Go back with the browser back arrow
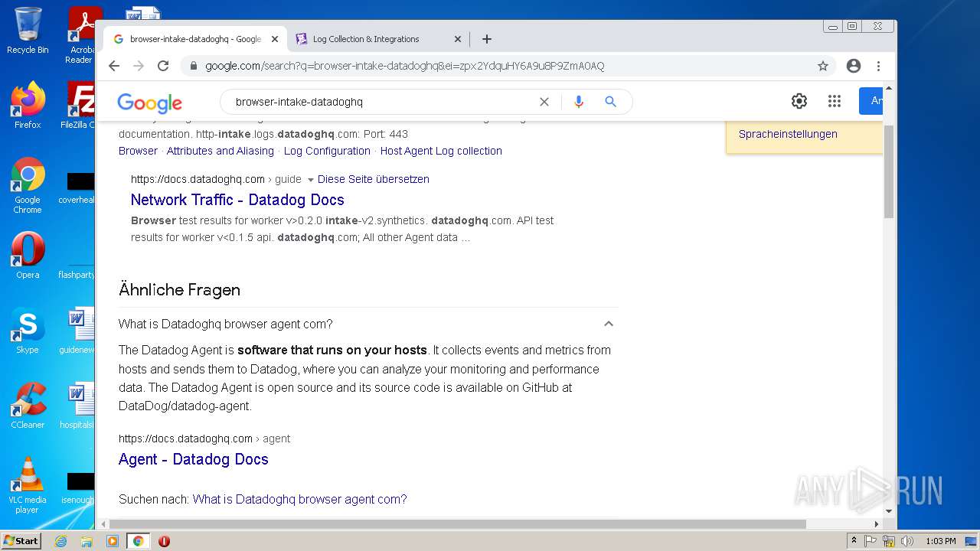The height and width of the screenshot is (551, 980). 114,66
